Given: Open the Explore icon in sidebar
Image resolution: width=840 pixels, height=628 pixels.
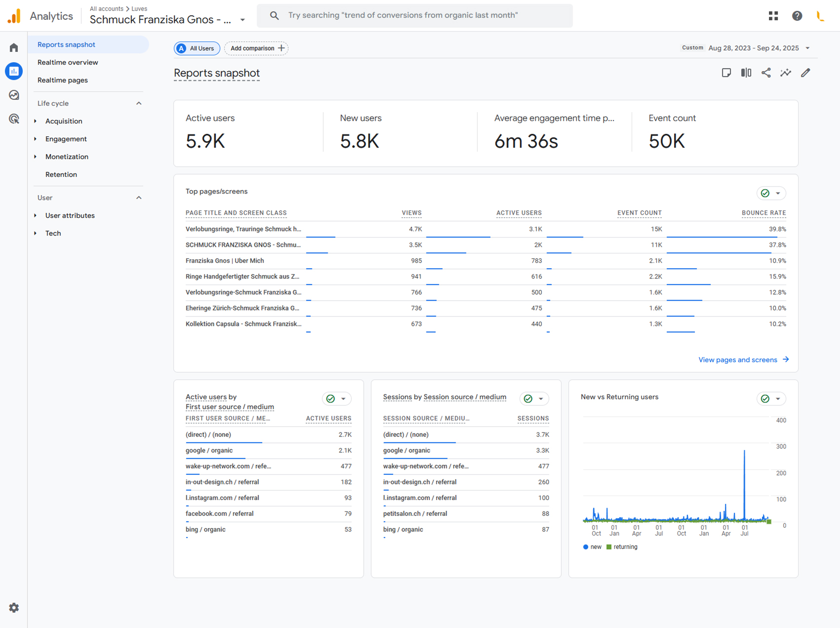Looking at the screenshot, I should 14,95.
